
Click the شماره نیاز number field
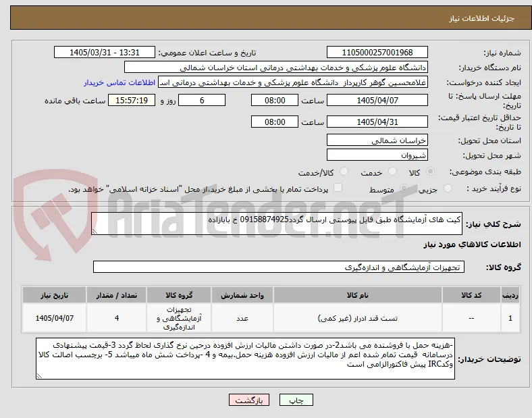coord(377,52)
